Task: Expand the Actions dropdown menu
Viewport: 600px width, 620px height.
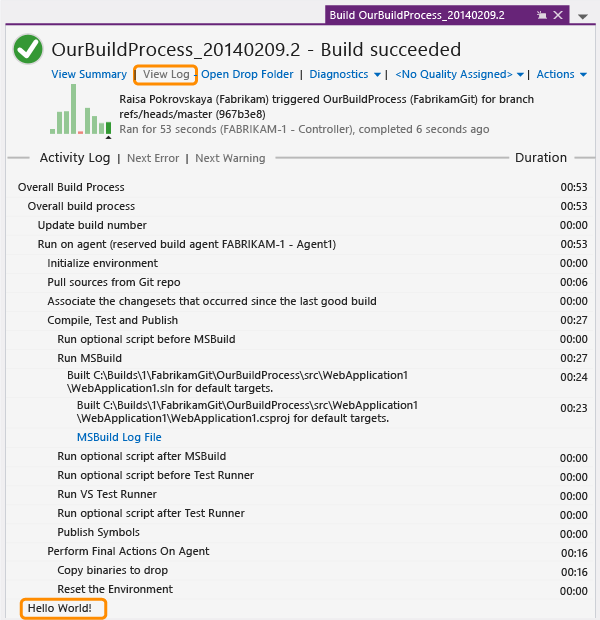Action: (562, 74)
